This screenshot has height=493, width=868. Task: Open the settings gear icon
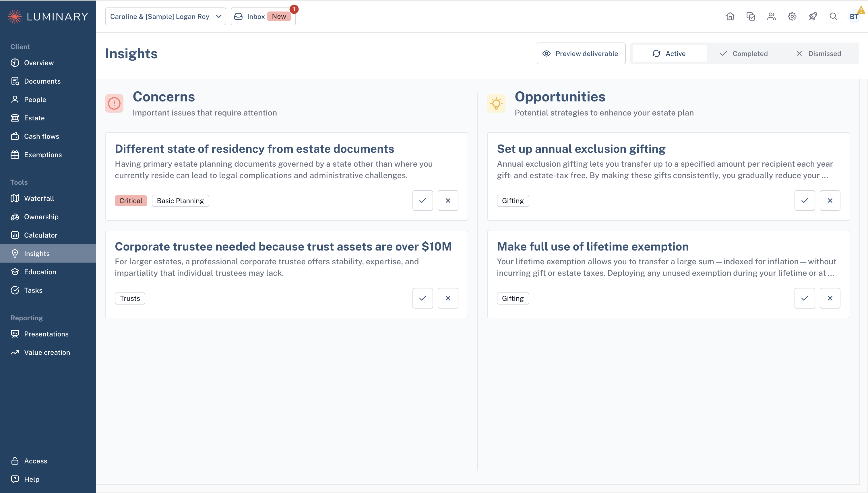792,16
